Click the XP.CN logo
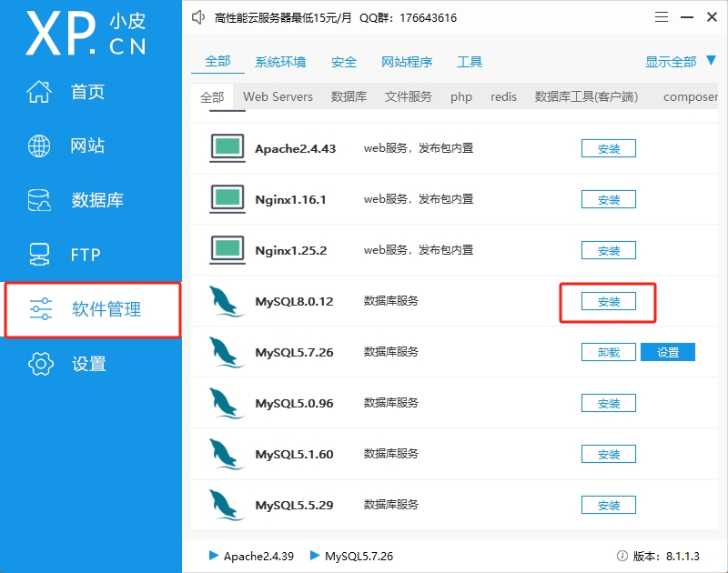The width and height of the screenshot is (728, 573). (86, 34)
